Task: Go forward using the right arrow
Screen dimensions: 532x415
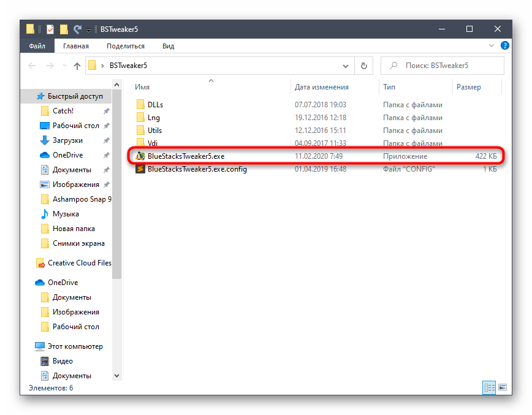Action: coord(50,66)
